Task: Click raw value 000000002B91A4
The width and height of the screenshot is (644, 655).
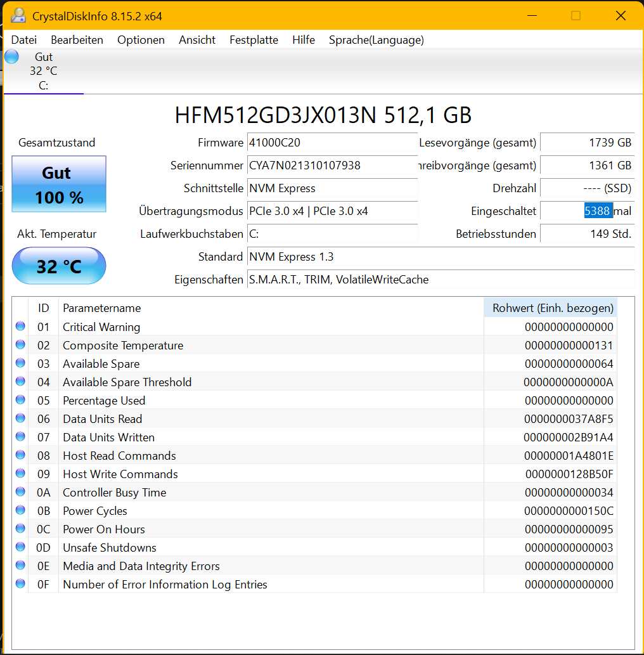Action: point(569,438)
